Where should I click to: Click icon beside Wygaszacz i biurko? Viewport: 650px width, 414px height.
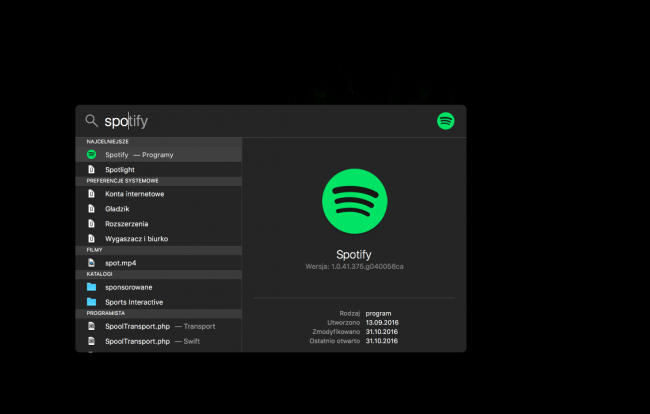click(x=92, y=239)
